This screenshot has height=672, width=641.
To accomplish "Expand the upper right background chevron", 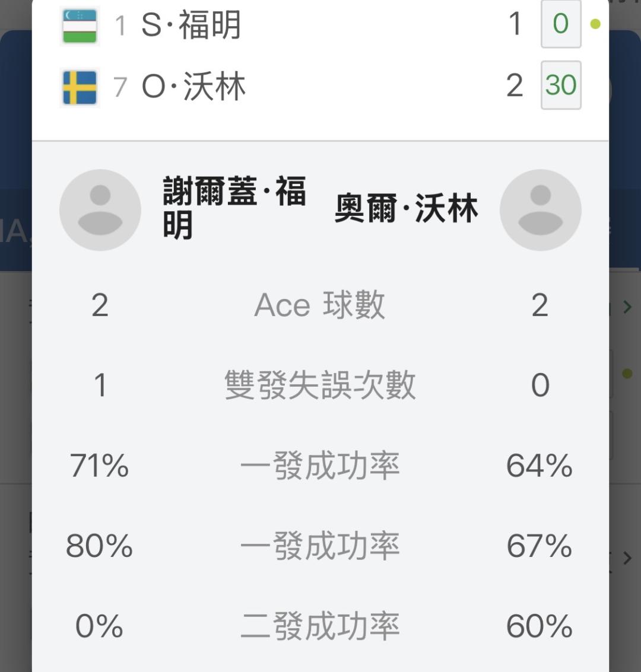I will coord(627,307).
